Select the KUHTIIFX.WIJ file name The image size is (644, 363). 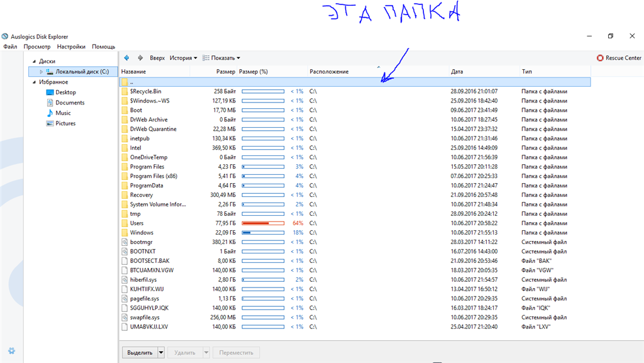point(147,289)
